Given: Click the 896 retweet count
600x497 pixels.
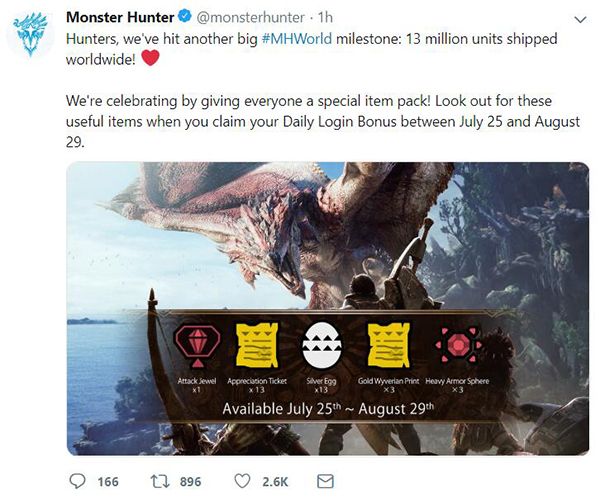Looking at the screenshot, I should coord(189,482).
